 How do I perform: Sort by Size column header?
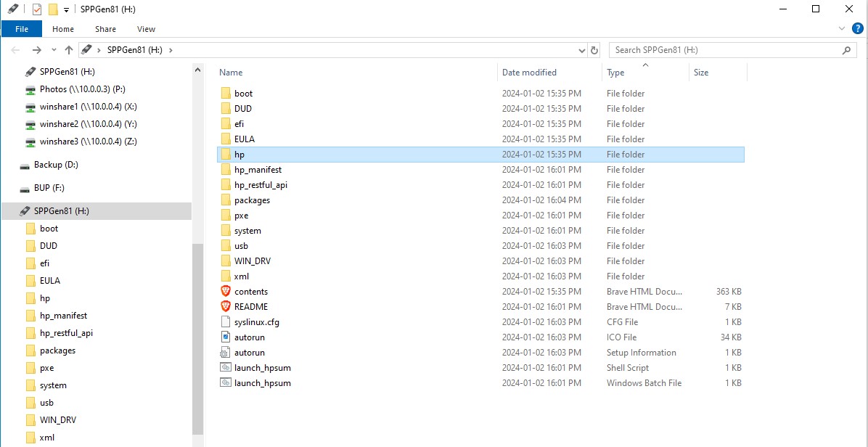tap(701, 73)
